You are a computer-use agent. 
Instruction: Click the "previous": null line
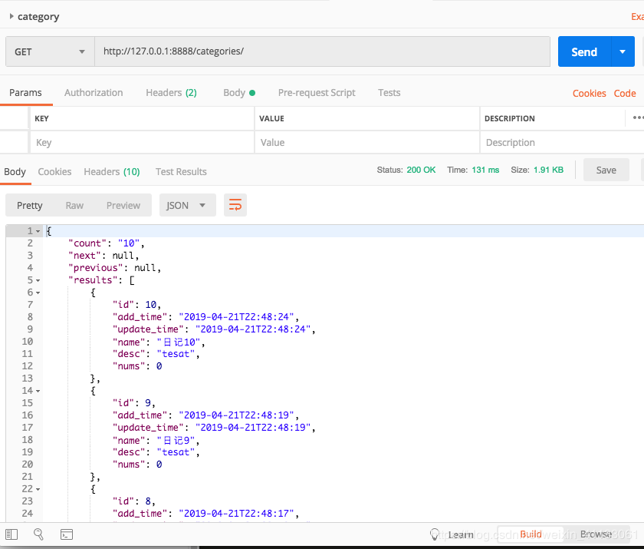[115, 268]
